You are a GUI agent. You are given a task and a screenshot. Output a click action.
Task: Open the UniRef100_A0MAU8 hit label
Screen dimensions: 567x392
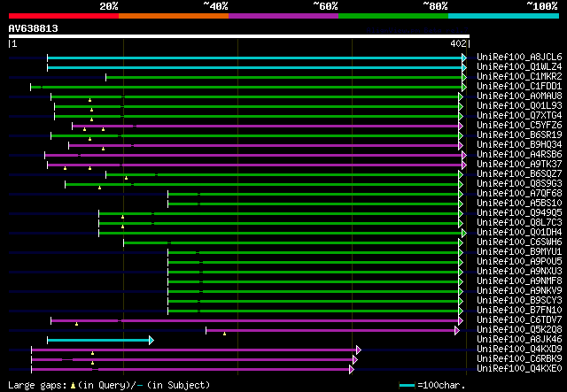tap(519, 96)
